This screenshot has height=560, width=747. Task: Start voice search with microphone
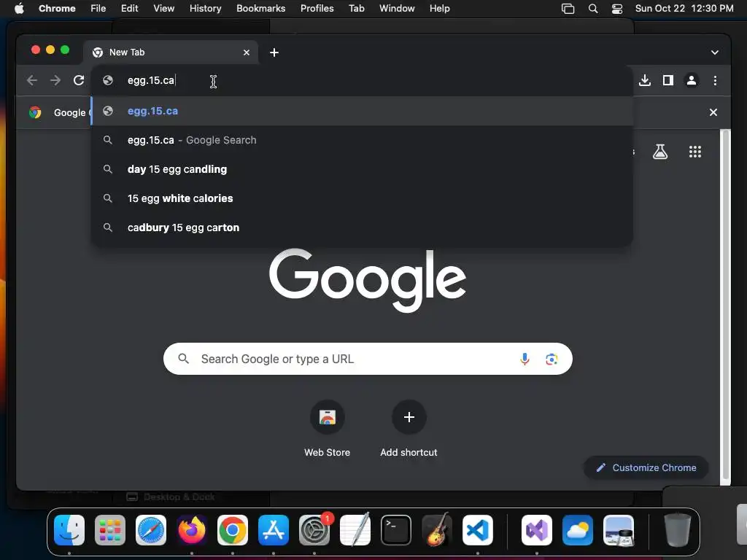[525, 359]
